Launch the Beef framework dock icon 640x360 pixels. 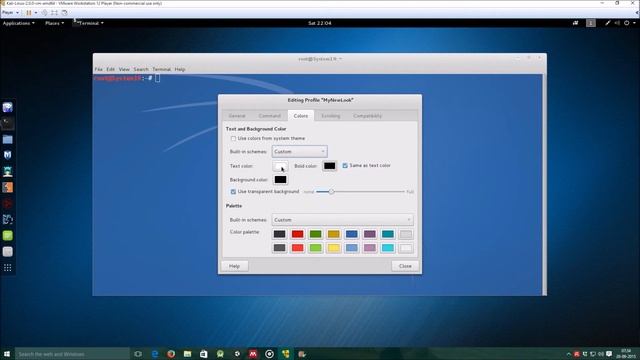(x=8, y=220)
